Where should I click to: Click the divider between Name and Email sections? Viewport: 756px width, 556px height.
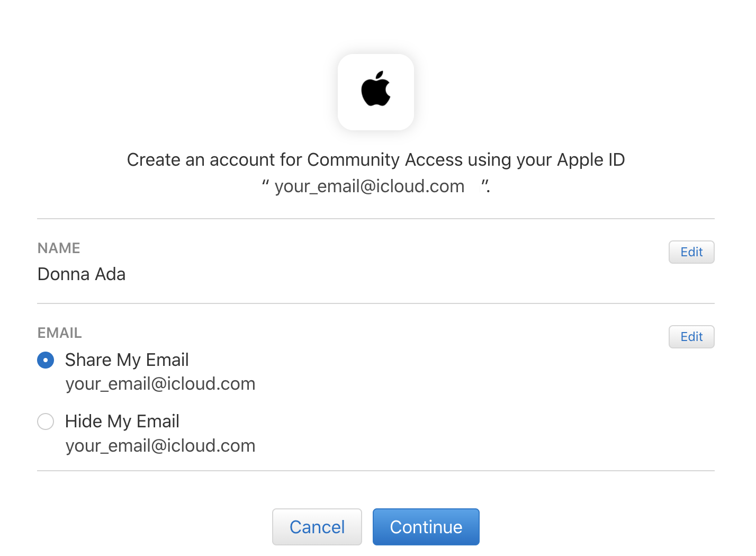click(x=376, y=303)
